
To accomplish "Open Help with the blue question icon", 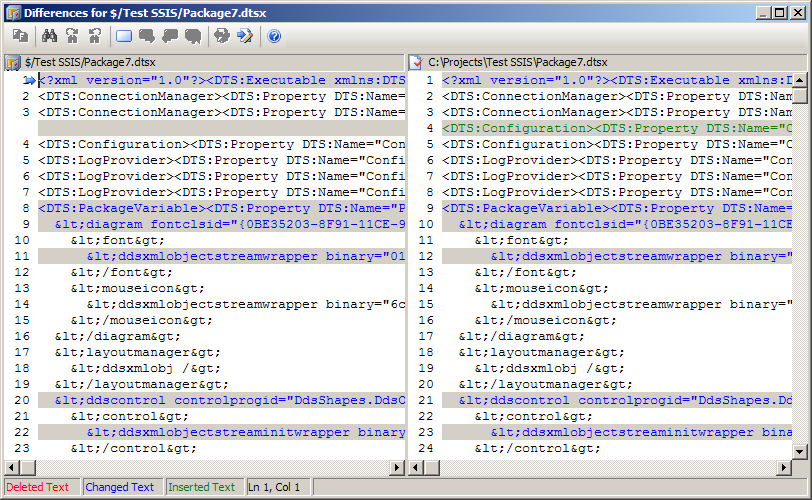I will click(x=274, y=36).
